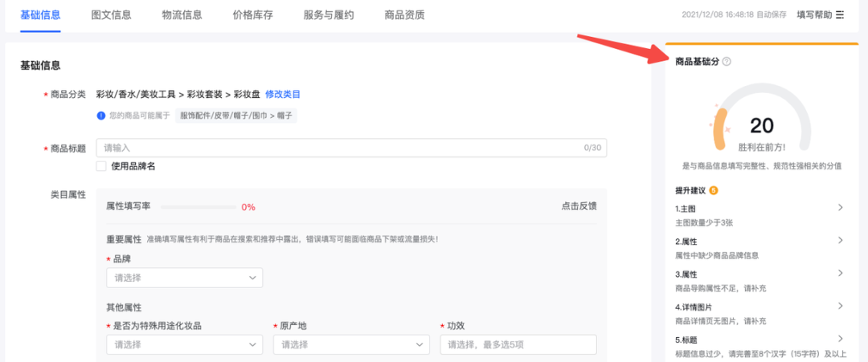
Task: Click the 属性中缺少商品品牌信息 suggestion text
Action: [x=717, y=255]
